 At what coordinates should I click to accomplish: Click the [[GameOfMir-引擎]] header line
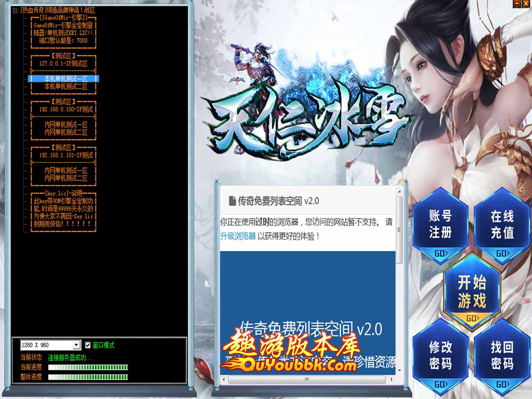point(64,18)
